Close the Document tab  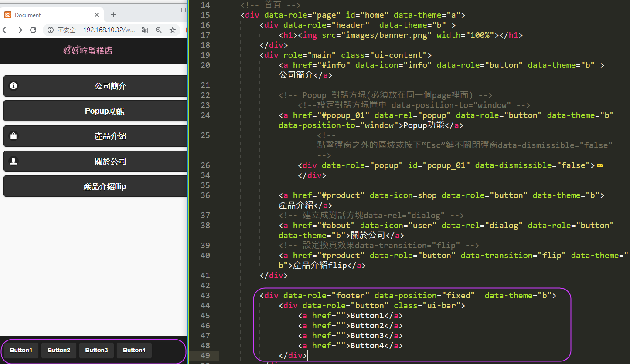[97, 15]
